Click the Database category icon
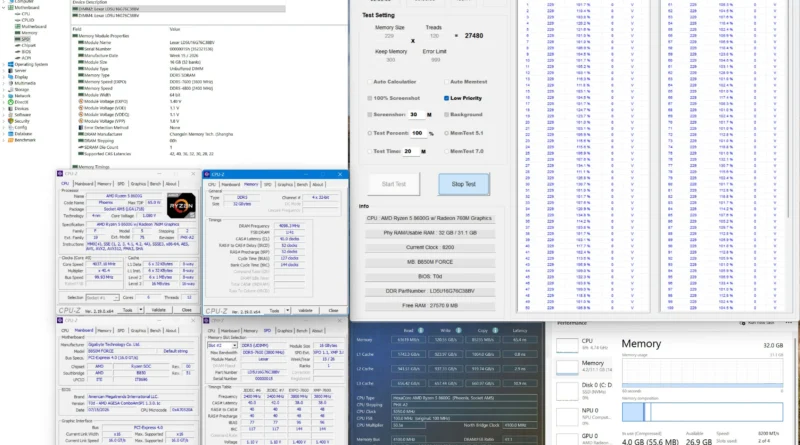The width and height of the screenshot is (800, 445). click(10, 134)
